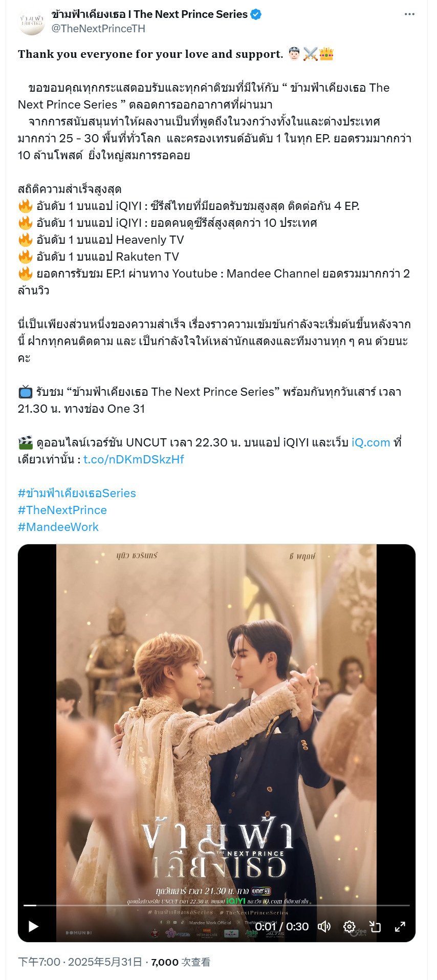This screenshot has height=980, width=437.
Task: Mute the video using the speaker icon
Action: [324, 926]
